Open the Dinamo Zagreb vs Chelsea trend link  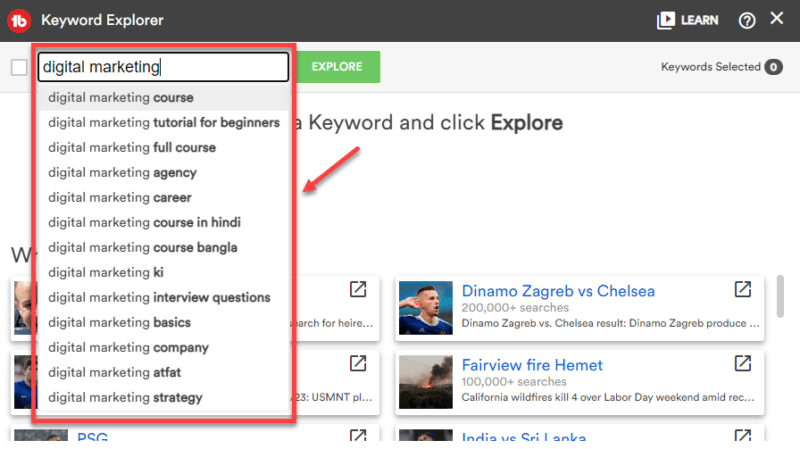558,291
